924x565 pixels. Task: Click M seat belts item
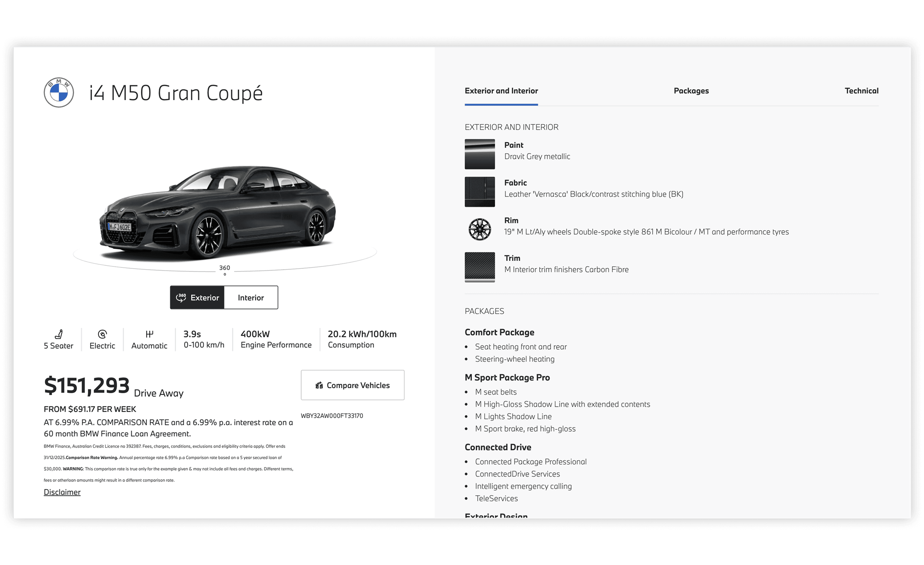pos(496,392)
